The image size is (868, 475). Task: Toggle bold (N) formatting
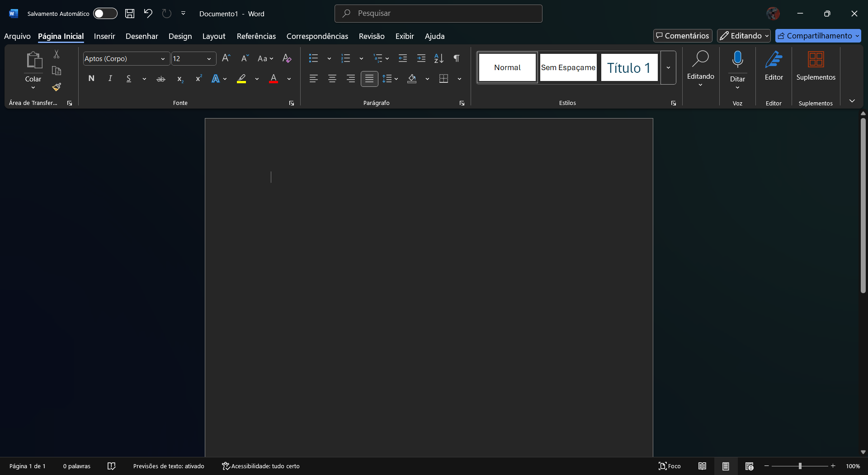pos(91,79)
